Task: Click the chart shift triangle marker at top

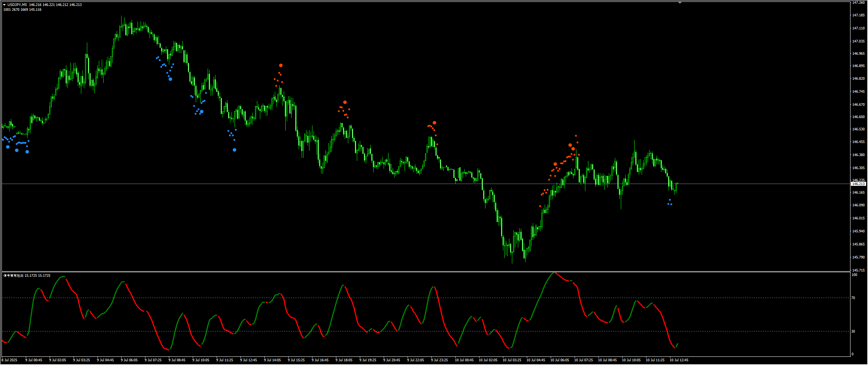Action: click(680, 3)
